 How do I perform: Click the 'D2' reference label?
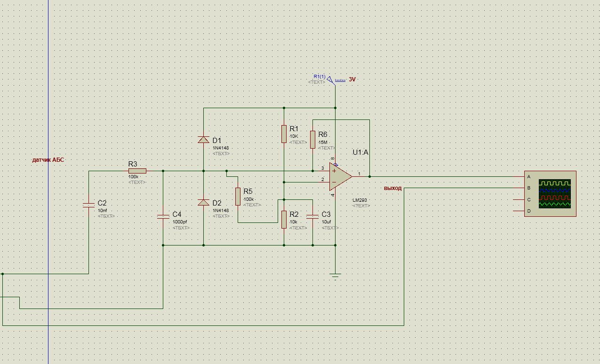click(x=217, y=203)
